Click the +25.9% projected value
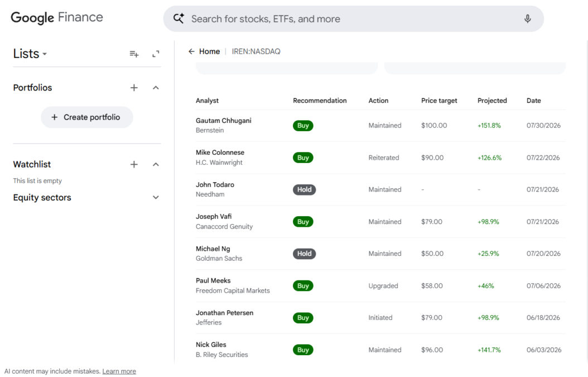The width and height of the screenshot is (588, 377). coord(488,254)
